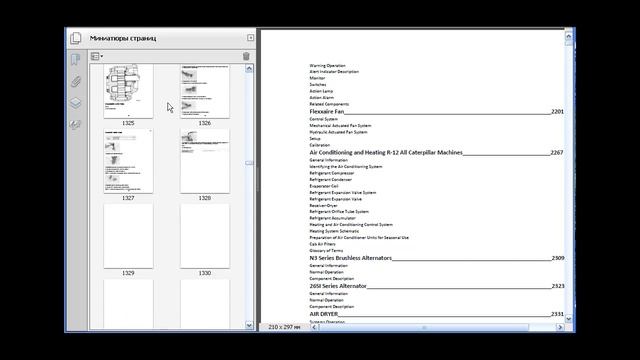The image size is (640, 360).
Task: Open the AIR DRYER contents entry
Action: [x=436, y=314]
